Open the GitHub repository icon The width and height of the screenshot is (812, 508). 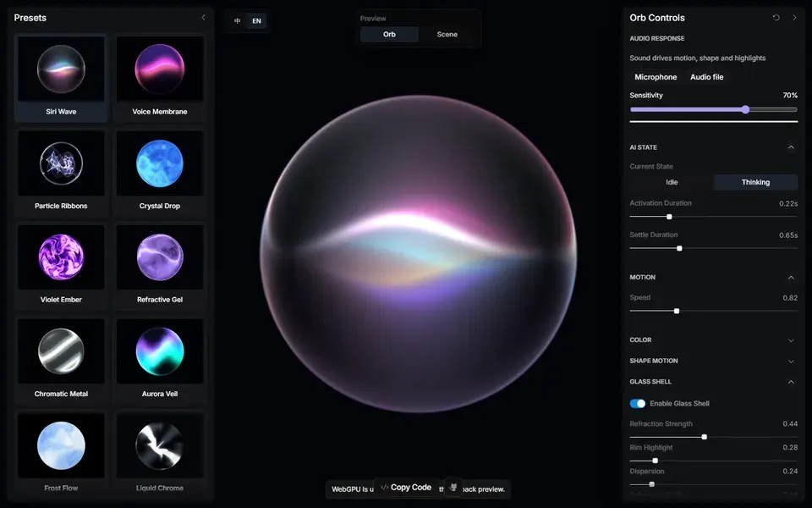[453, 488]
